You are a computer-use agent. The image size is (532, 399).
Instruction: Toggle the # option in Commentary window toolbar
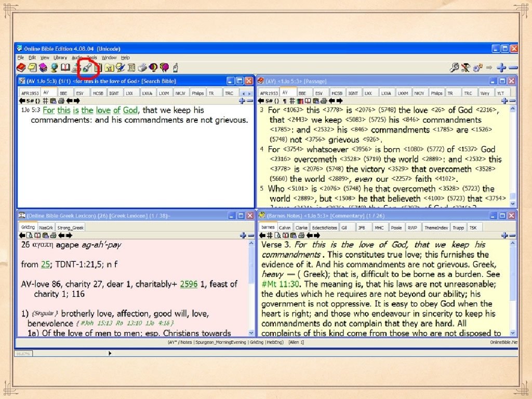(x=270, y=235)
